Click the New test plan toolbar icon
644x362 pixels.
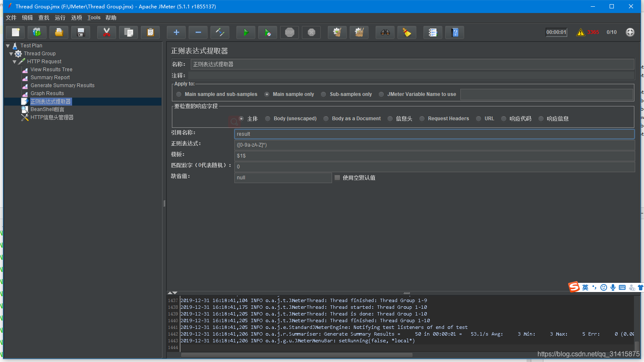click(x=16, y=32)
